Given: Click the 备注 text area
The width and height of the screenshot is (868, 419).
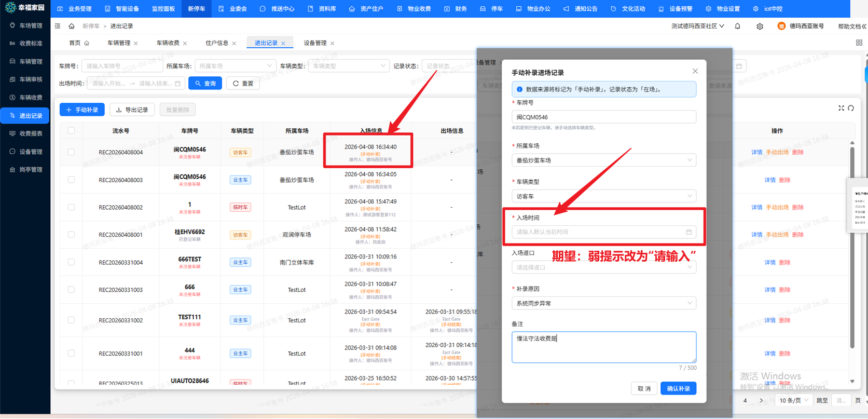Looking at the screenshot, I should pos(603,347).
